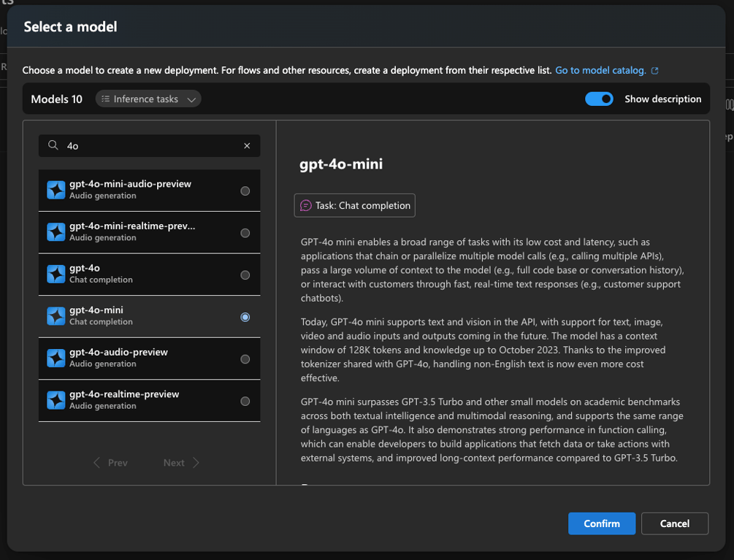734x560 pixels.
Task: Select the gpt-4o-realtime-preview radio button
Action: tap(245, 402)
